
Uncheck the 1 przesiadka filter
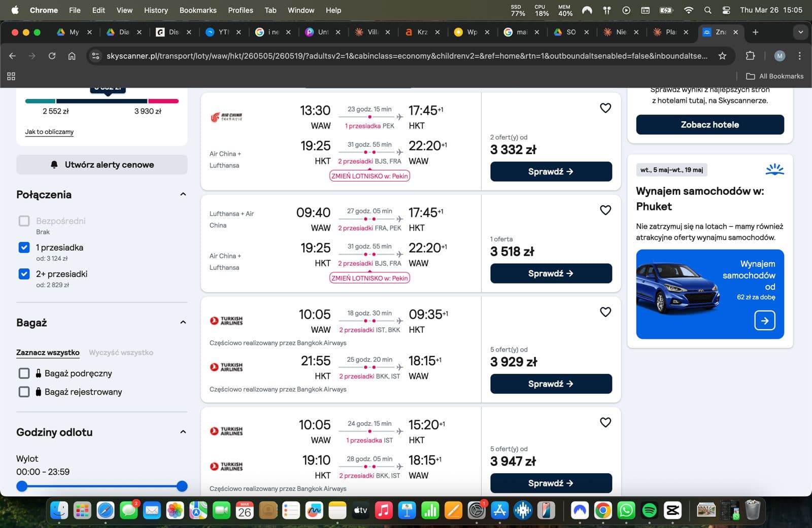[x=24, y=248]
